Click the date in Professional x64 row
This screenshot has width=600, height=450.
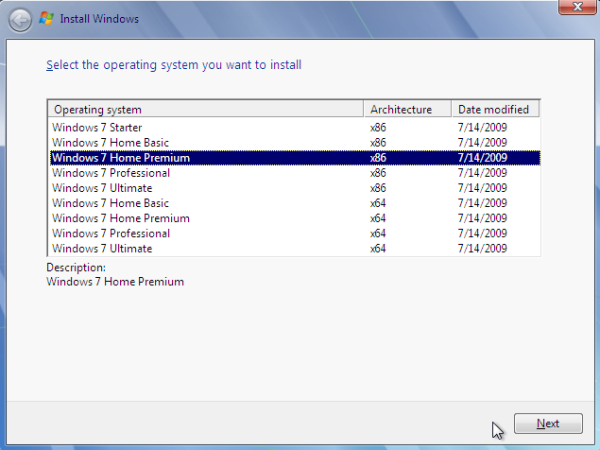coord(482,233)
